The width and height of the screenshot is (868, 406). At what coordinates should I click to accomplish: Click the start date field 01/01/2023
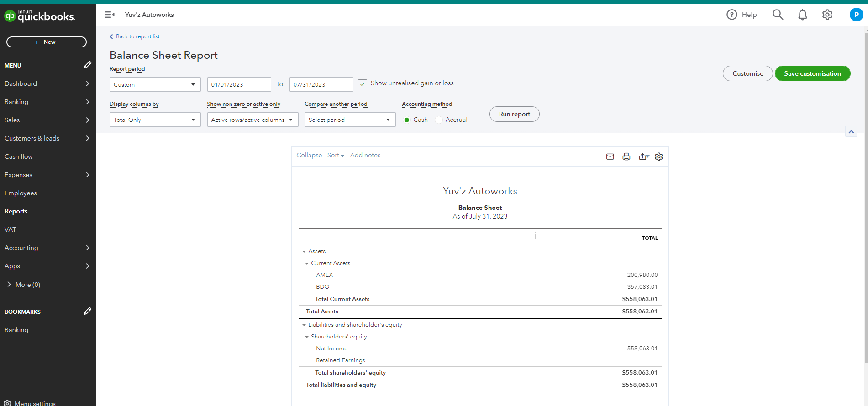click(x=239, y=84)
